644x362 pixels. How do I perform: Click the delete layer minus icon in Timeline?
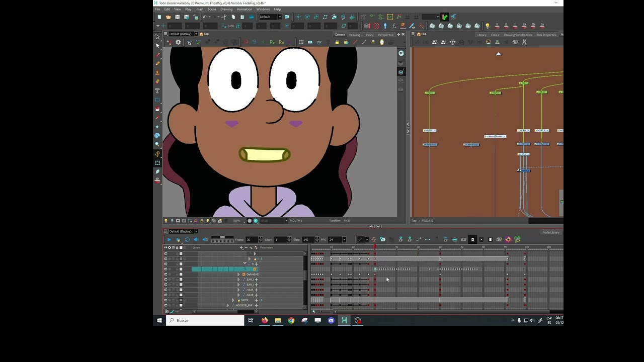click(x=246, y=247)
